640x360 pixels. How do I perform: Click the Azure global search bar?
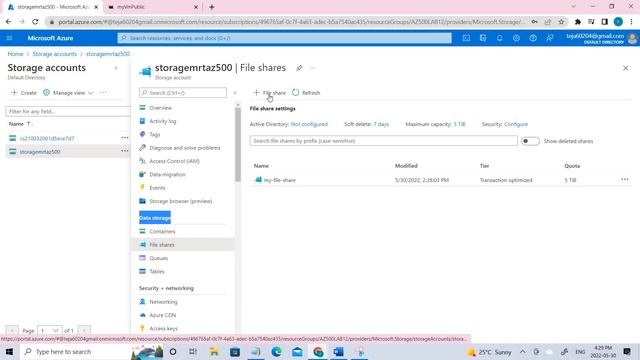(284, 38)
